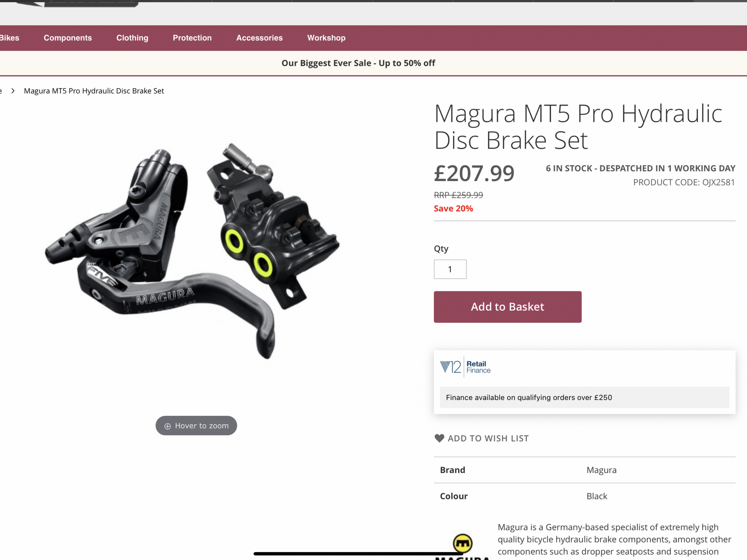Open the Components menu
747x560 pixels.
(68, 38)
